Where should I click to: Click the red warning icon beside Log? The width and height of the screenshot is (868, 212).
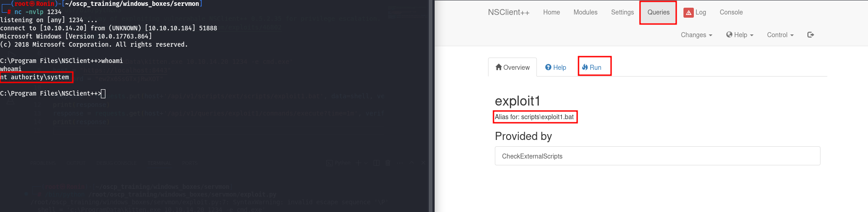click(688, 13)
